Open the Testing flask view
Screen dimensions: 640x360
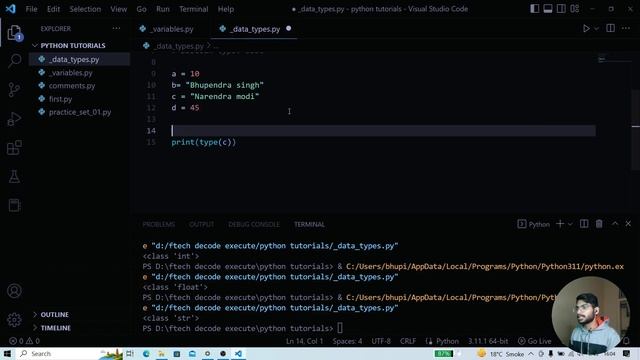(14, 177)
